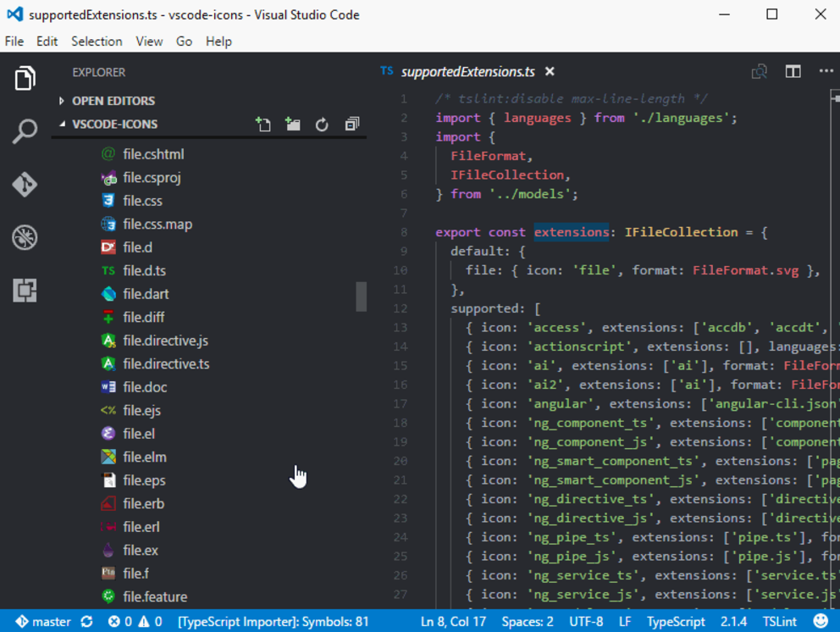Image resolution: width=840 pixels, height=632 pixels.
Task: Click the feedback smiley in status bar
Action: click(821, 621)
